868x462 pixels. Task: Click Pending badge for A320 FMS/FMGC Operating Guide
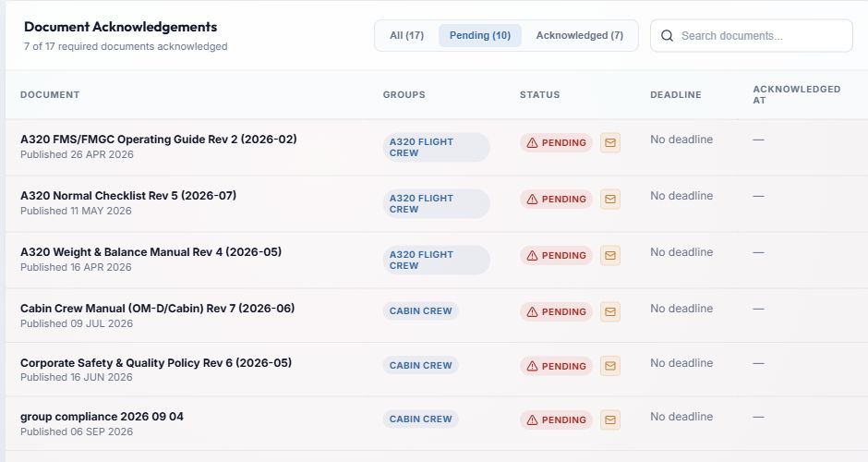point(556,143)
